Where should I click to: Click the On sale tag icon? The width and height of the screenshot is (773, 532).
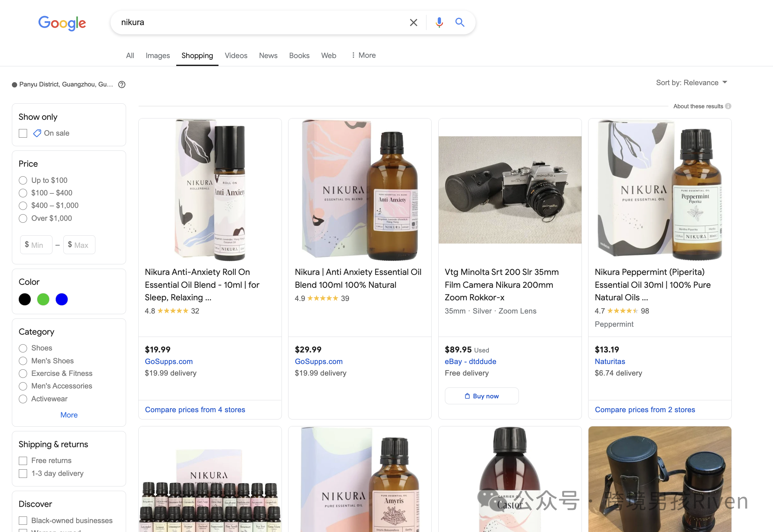(37, 133)
